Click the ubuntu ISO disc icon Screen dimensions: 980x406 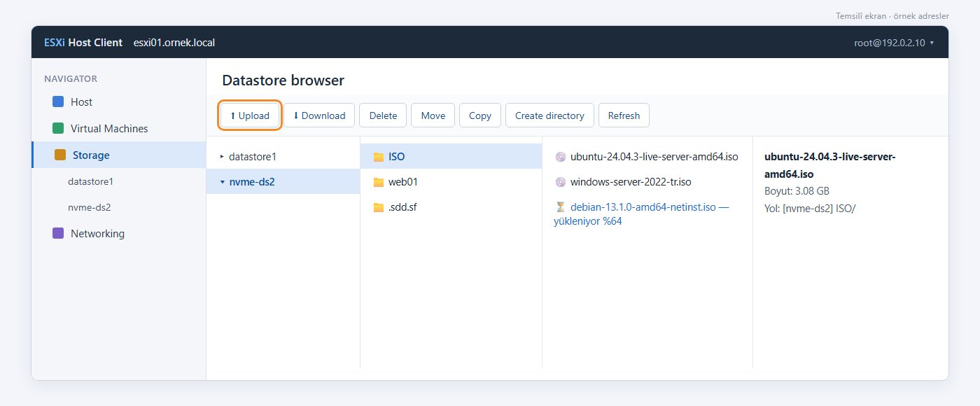(x=560, y=157)
